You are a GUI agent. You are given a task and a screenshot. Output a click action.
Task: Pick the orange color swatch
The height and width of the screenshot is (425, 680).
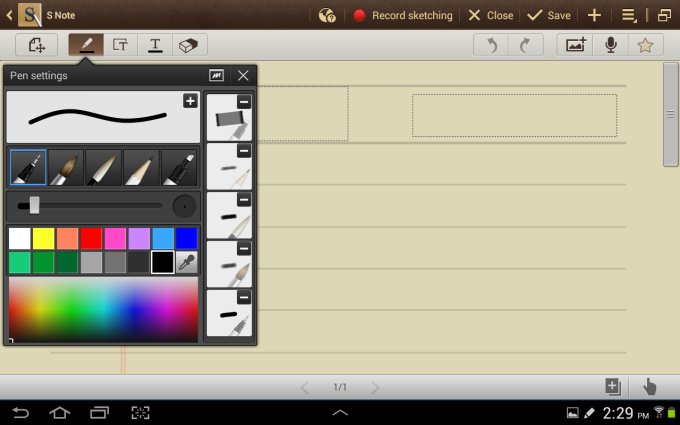coord(67,239)
